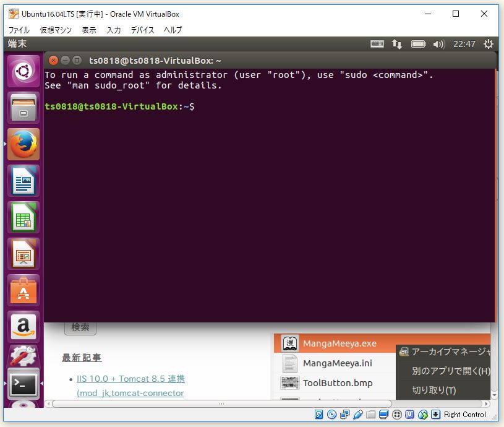Open the Ubuntu Dash search launcher
This screenshot has width=504, height=427.
tap(23, 71)
